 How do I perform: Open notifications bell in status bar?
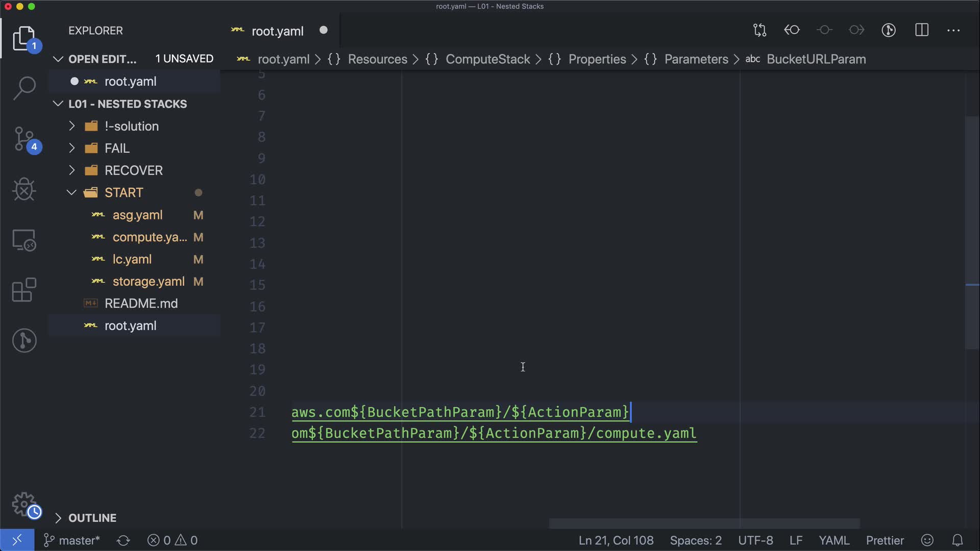(x=958, y=540)
